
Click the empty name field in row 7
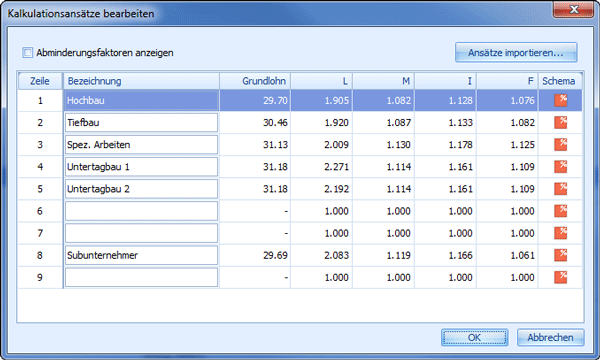141,233
